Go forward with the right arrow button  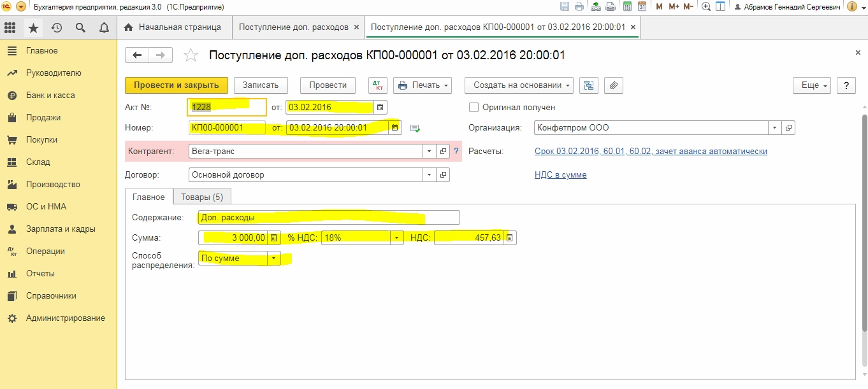point(161,55)
